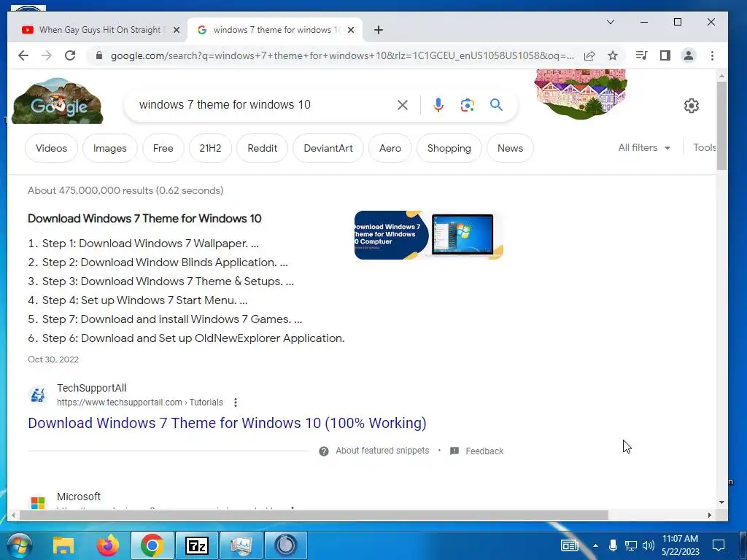Open the Windows Start button
This screenshot has height=560, width=747.
pos(18,545)
